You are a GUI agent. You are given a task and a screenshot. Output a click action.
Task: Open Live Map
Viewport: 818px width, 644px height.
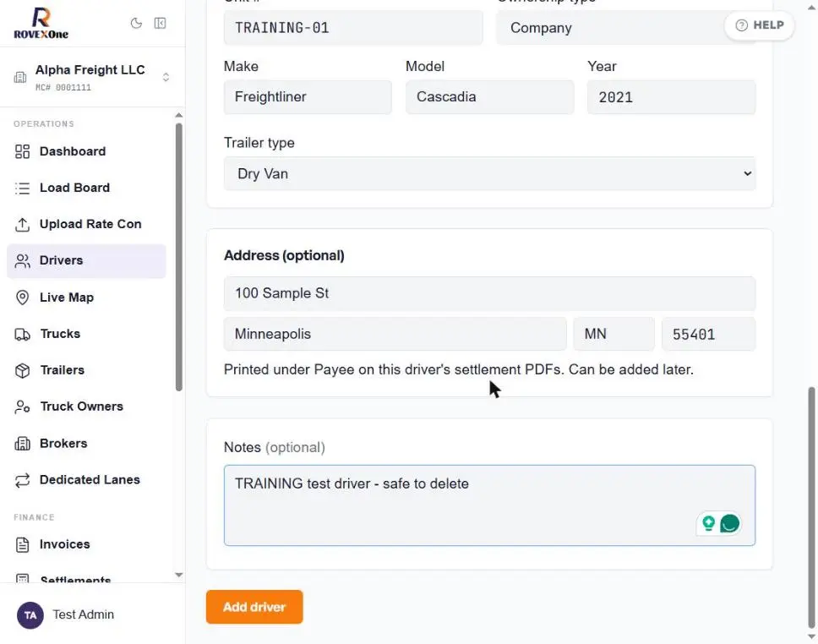tap(86, 297)
